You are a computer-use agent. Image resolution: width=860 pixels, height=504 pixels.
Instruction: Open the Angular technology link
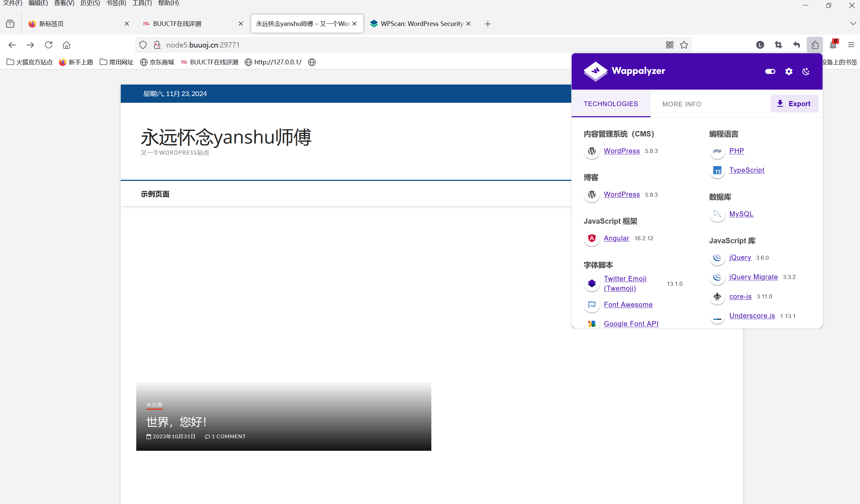pyautogui.click(x=617, y=238)
